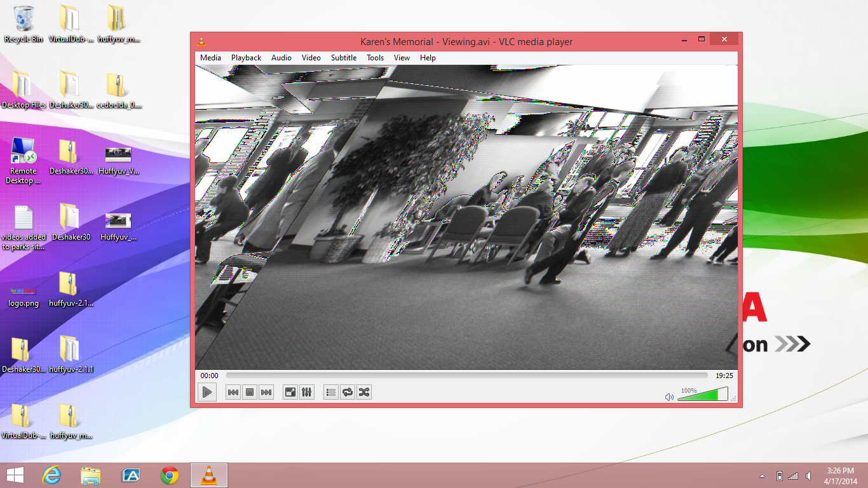The image size is (868, 488).
Task: Open the Windows Start button
Action: [15, 475]
